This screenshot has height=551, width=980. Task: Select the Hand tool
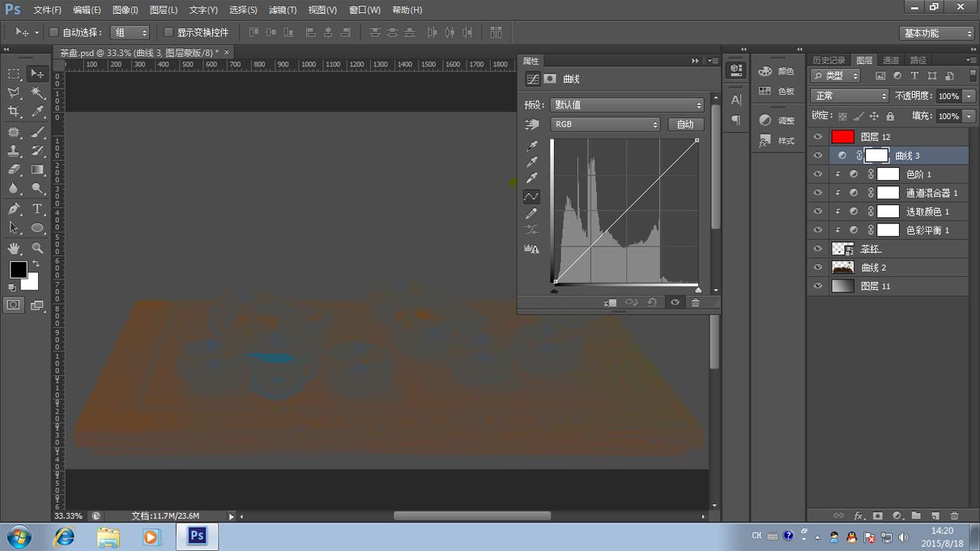coord(14,248)
